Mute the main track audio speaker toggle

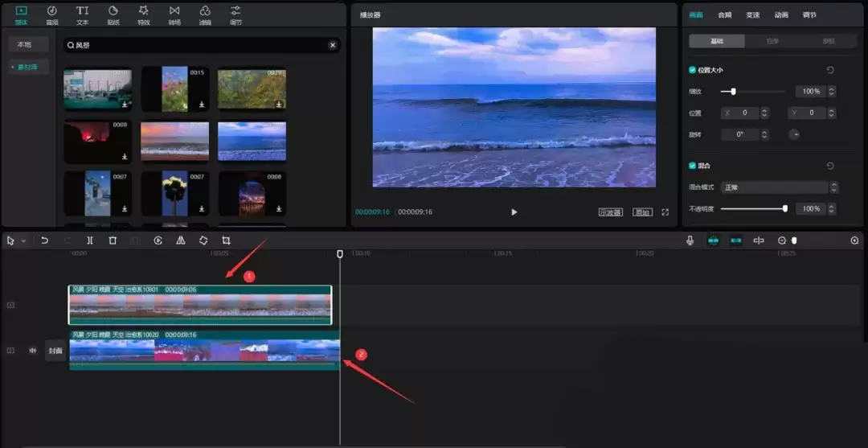tap(33, 351)
